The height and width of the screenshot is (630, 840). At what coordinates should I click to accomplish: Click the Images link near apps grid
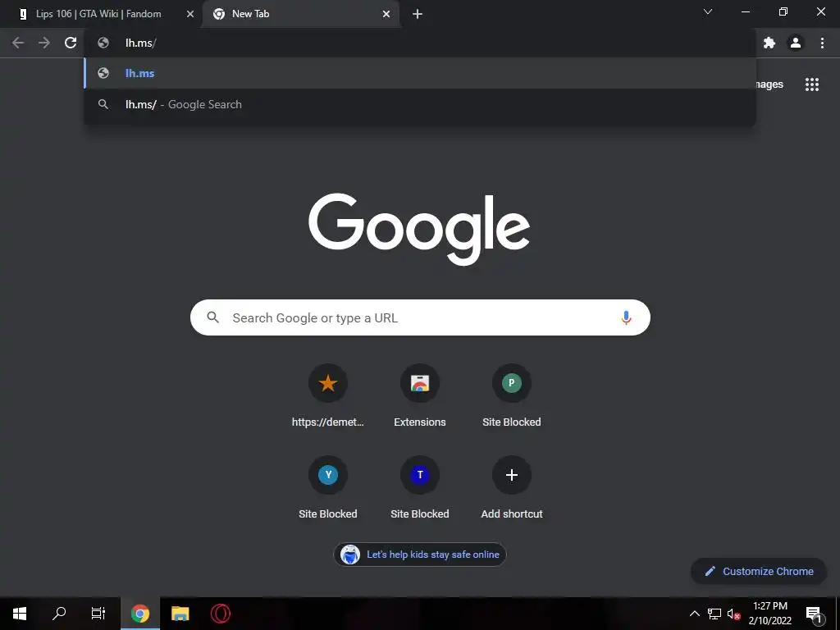pyautogui.click(x=769, y=84)
